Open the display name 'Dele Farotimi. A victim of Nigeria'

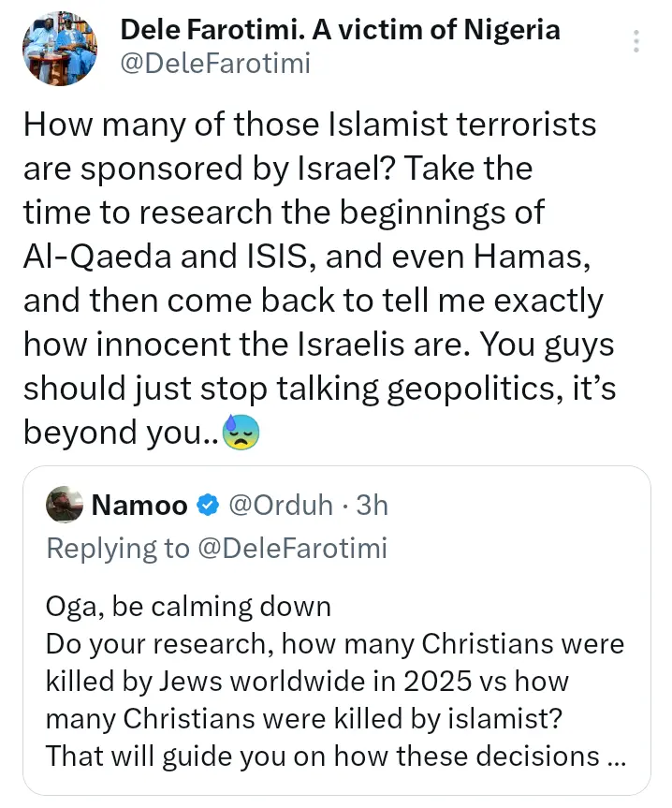pos(341,29)
